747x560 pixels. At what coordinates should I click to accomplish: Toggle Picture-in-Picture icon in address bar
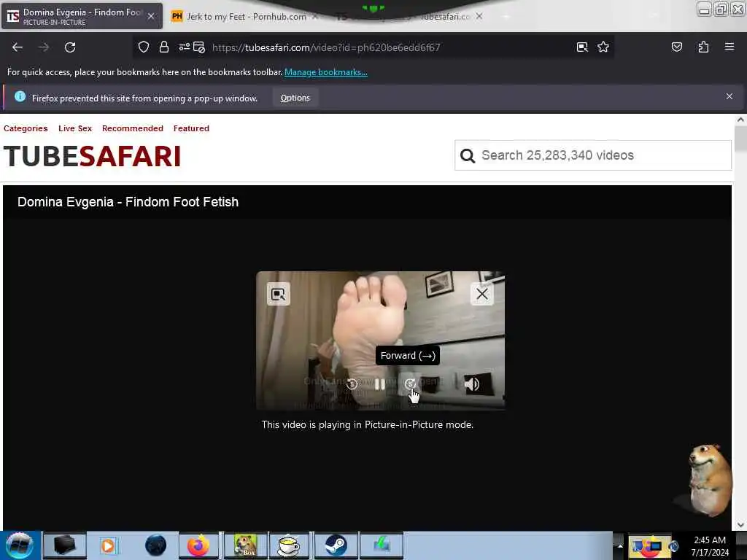[582, 47]
